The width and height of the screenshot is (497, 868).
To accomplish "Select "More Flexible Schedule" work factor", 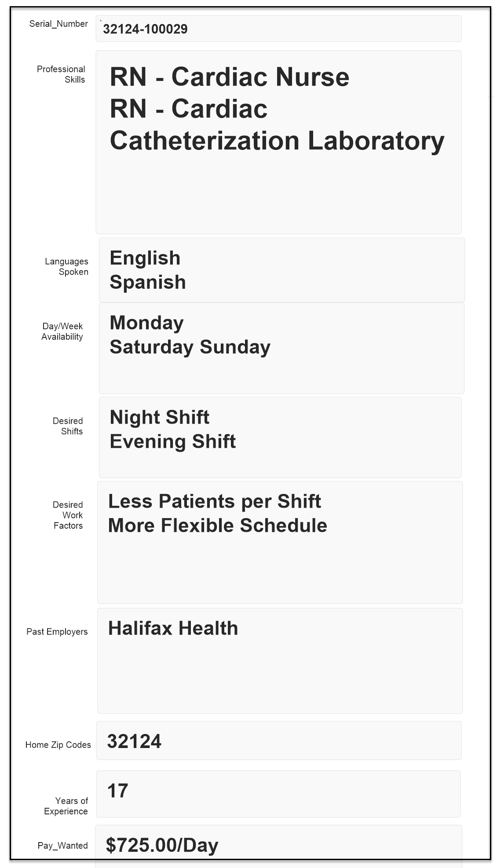I will tap(217, 525).
